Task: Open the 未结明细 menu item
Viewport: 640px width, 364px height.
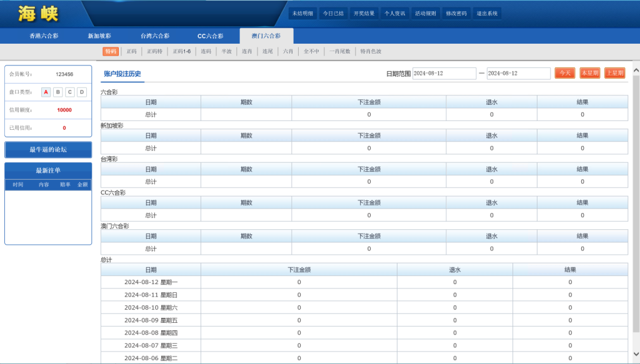Action: coord(304,12)
